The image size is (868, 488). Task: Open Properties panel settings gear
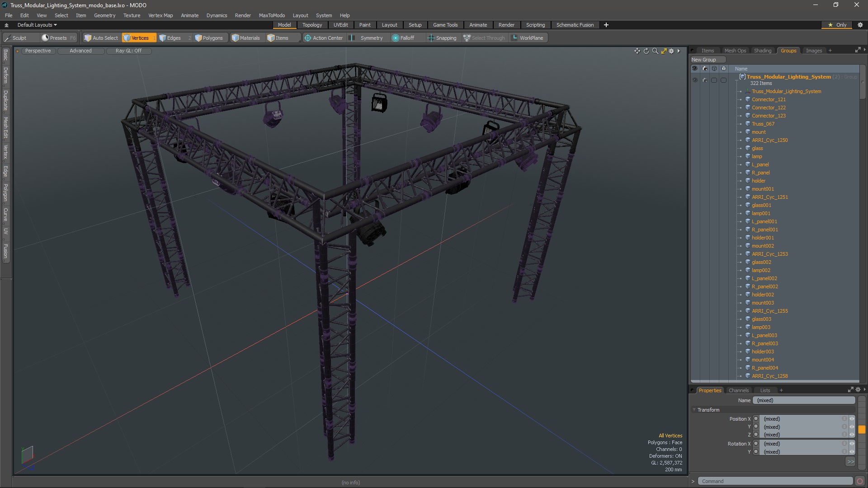click(x=858, y=389)
